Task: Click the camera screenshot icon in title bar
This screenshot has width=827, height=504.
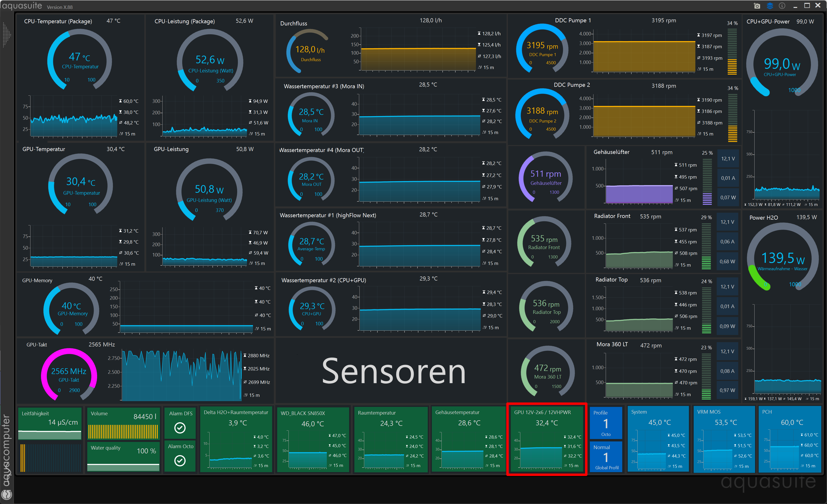Action: [757, 6]
